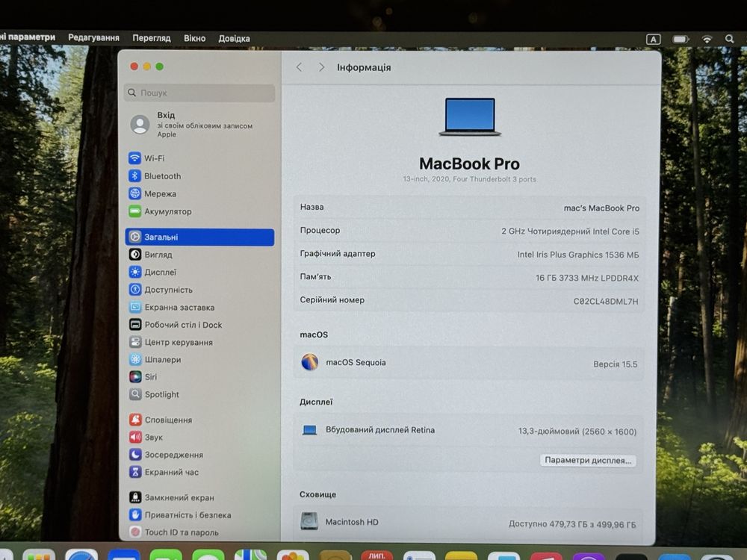This screenshot has width=747, height=560.
Task: Click serial number C02CL48DML7H
Action: pyautogui.click(x=606, y=302)
